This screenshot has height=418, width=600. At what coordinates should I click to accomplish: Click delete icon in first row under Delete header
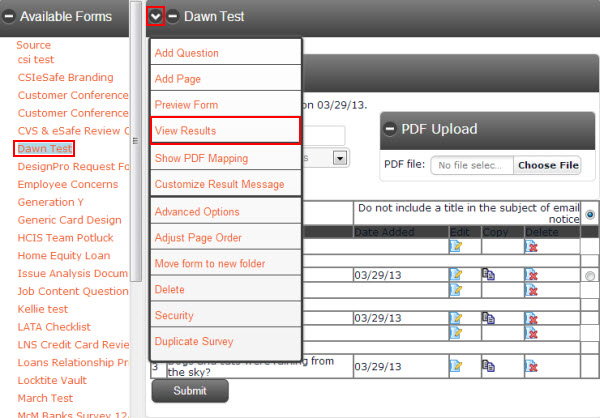tap(531, 246)
